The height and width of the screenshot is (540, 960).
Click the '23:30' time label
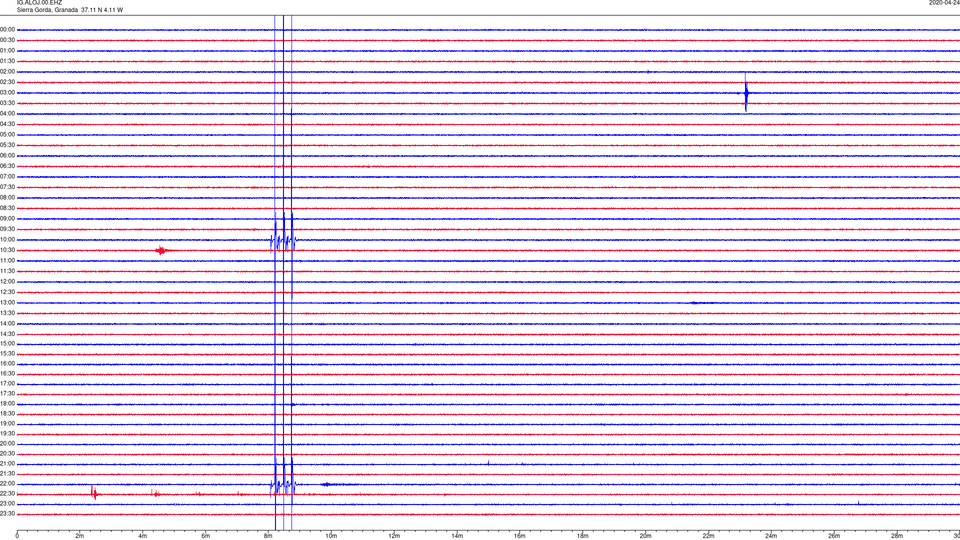tap(7, 514)
